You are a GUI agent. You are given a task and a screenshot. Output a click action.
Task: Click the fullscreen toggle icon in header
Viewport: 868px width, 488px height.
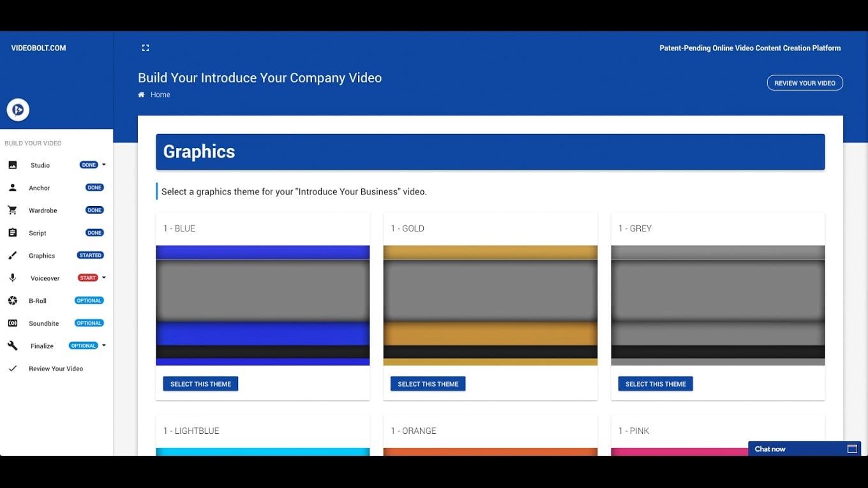pyautogui.click(x=146, y=48)
